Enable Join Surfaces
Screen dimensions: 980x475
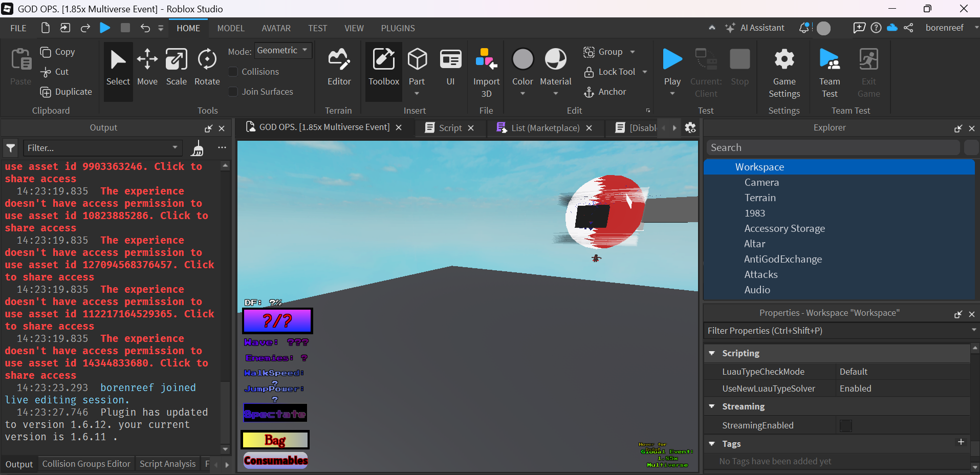tap(233, 92)
